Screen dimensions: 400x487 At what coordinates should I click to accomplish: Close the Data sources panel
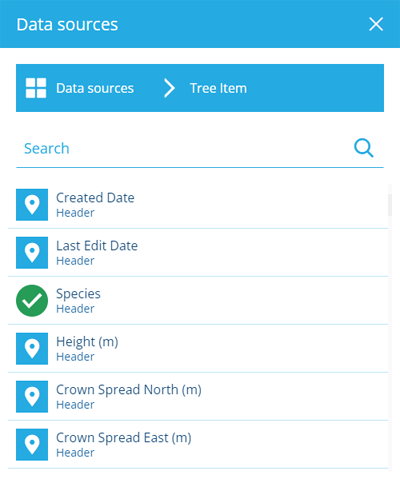pos(376,24)
